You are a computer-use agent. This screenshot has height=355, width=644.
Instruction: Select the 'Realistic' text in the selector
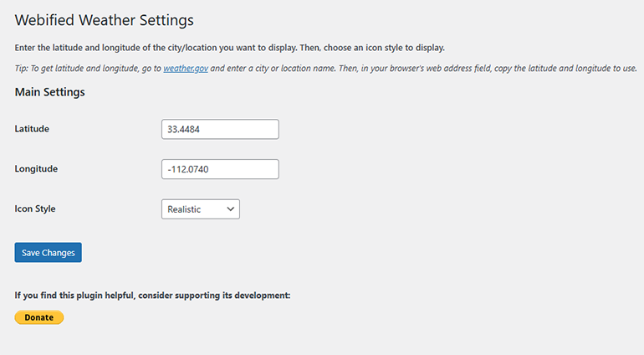tap(184, 209)
